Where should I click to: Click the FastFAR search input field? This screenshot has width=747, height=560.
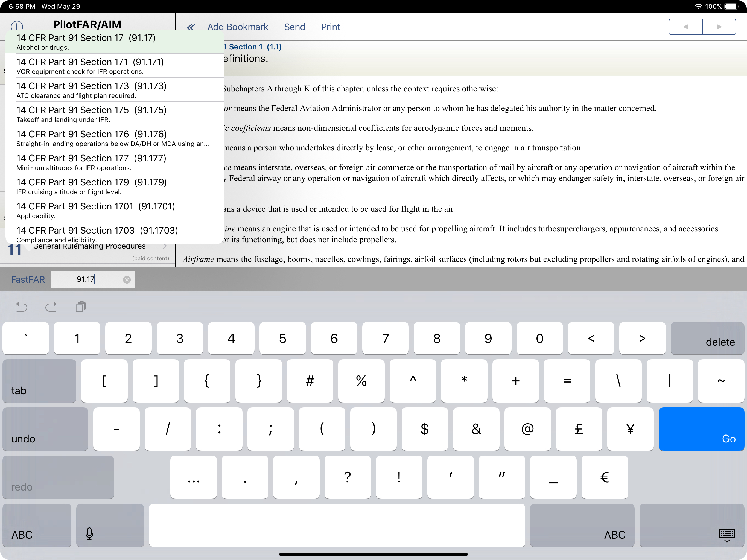88,280
